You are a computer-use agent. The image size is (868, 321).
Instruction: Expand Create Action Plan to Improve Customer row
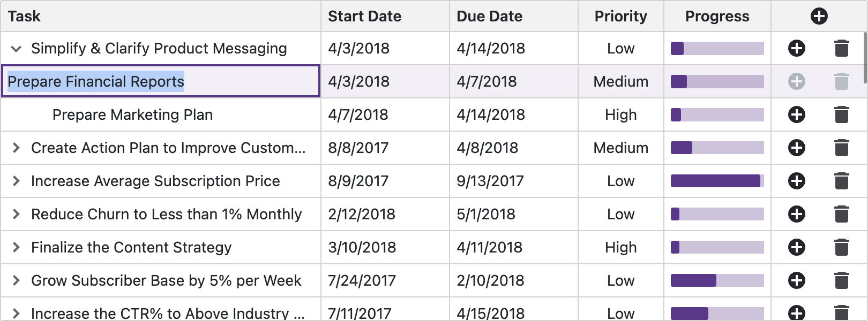pyautogui.click(x=16, y=148)
